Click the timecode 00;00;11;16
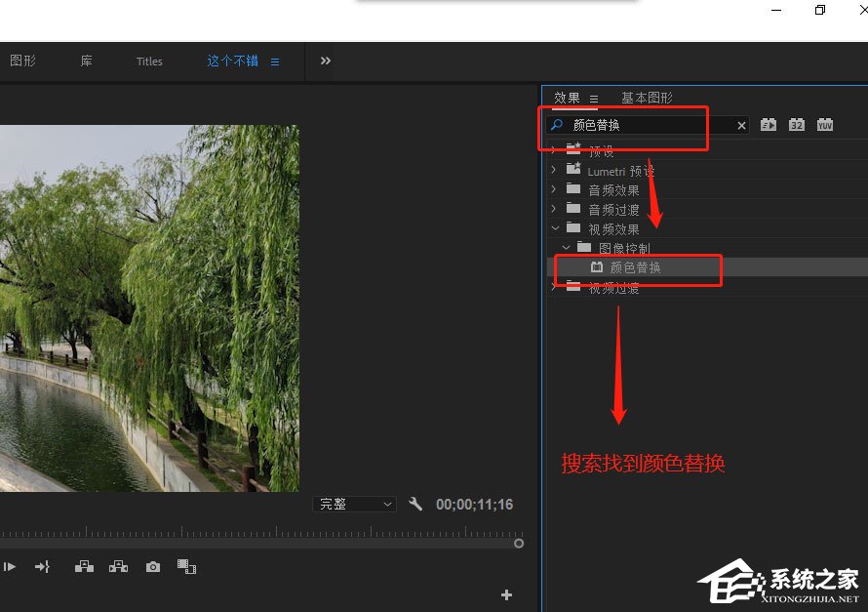Image resolution: width=868 pixels, height=612 pixels. pos(474,504)
